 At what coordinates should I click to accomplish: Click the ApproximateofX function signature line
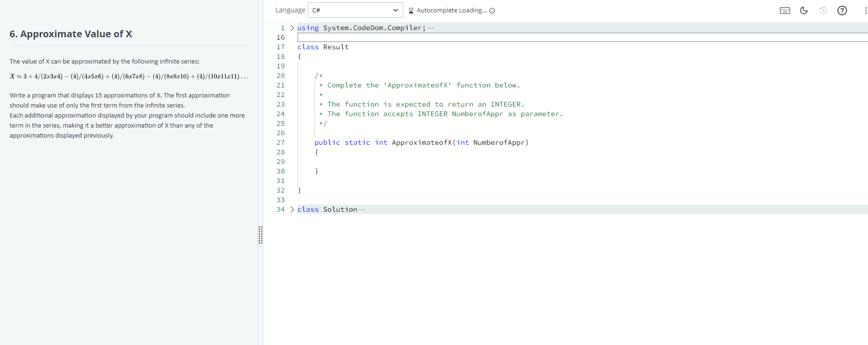(x=421, y=142)
